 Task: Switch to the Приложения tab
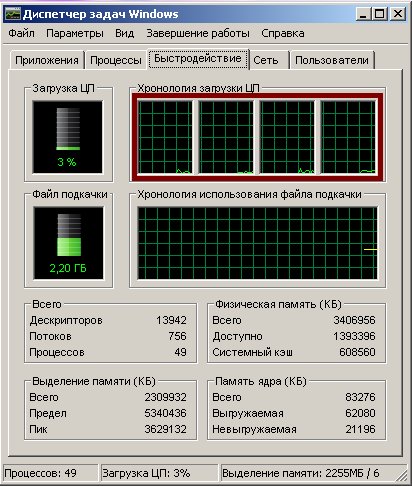[x=47, y=60]
